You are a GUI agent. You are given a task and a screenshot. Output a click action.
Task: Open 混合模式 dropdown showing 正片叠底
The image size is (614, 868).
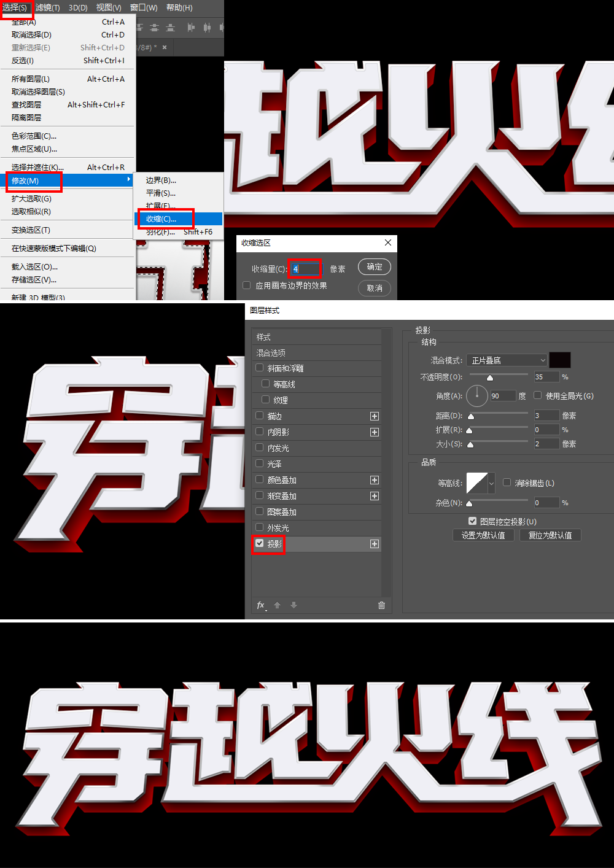point(507,360)
